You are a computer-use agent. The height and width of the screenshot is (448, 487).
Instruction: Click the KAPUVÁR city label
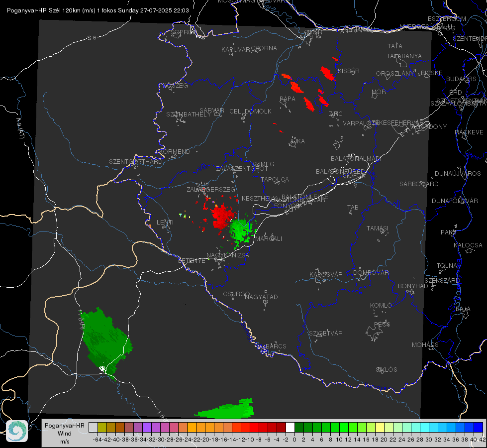point(236,50)
